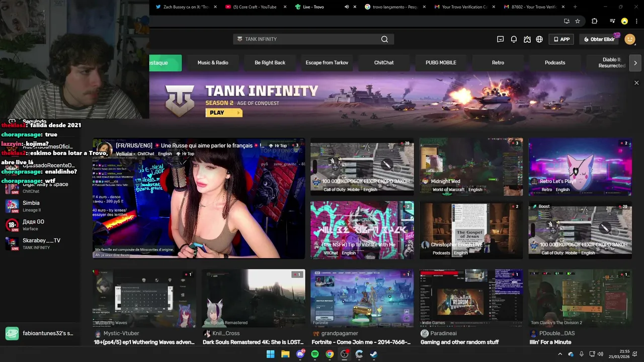
Task: Click grandpagamer channel name
Action: click(x=340, y=333)
